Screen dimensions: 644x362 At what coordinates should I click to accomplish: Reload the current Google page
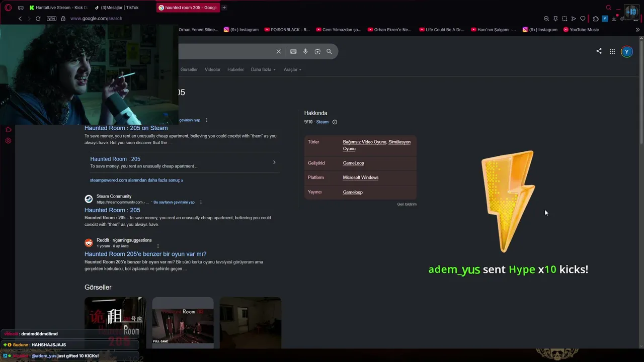coord(38,19)
